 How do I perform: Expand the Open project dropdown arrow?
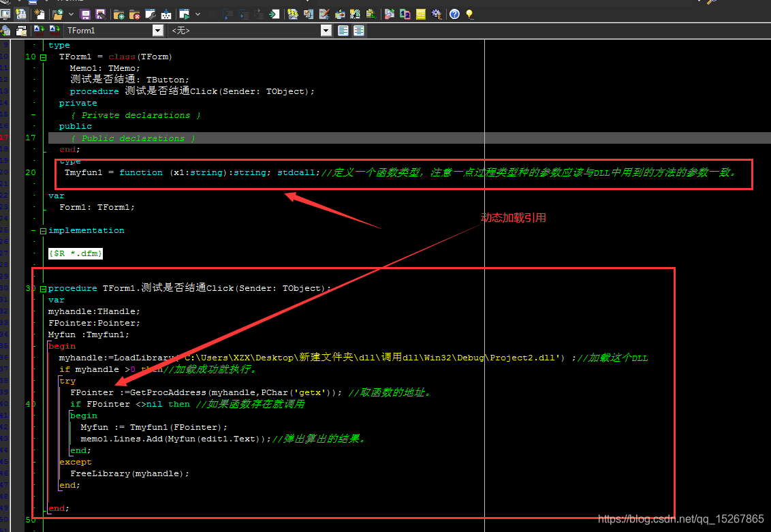point(70,14)
